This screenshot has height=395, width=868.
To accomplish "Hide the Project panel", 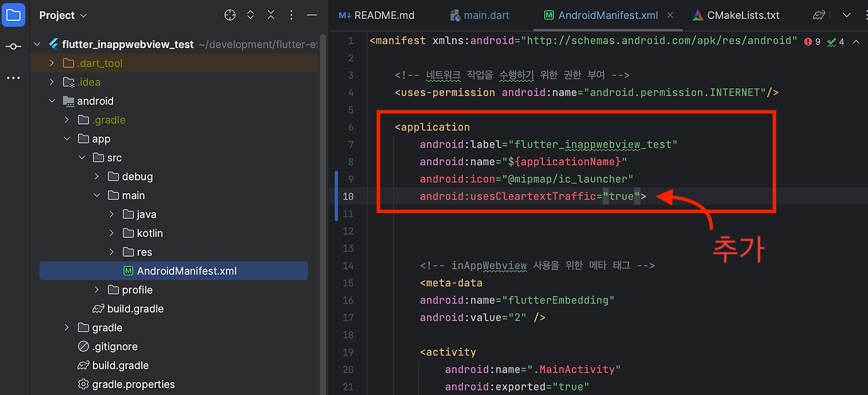I will pos(311,15).
